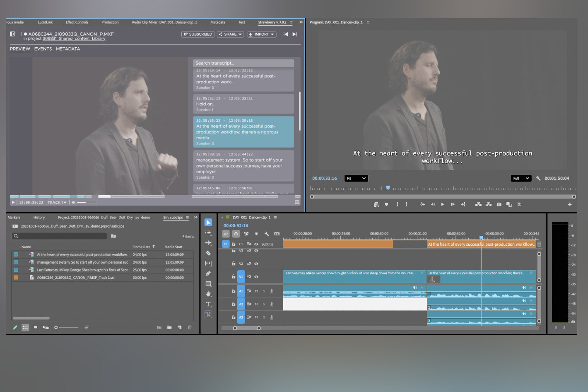588x392 pixels.
Task: Open the METADATA tab in Strawberry
Action: point(68,49)
